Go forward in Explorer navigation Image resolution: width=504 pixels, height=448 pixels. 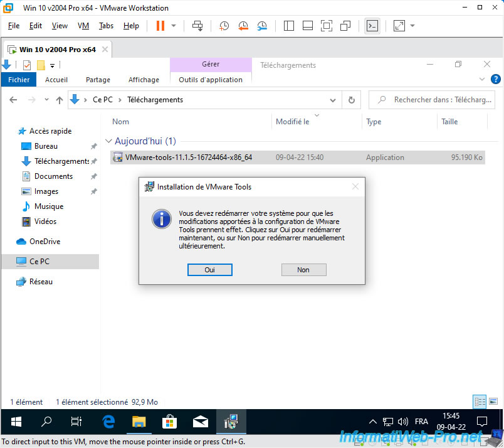tap(31, 100)
